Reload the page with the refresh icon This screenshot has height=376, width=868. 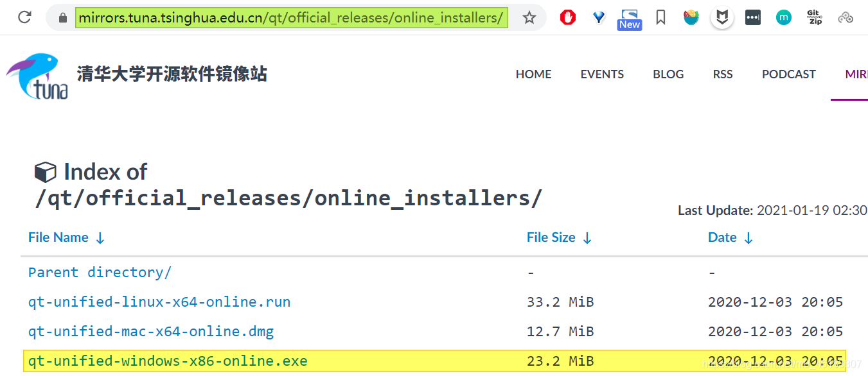24,17
